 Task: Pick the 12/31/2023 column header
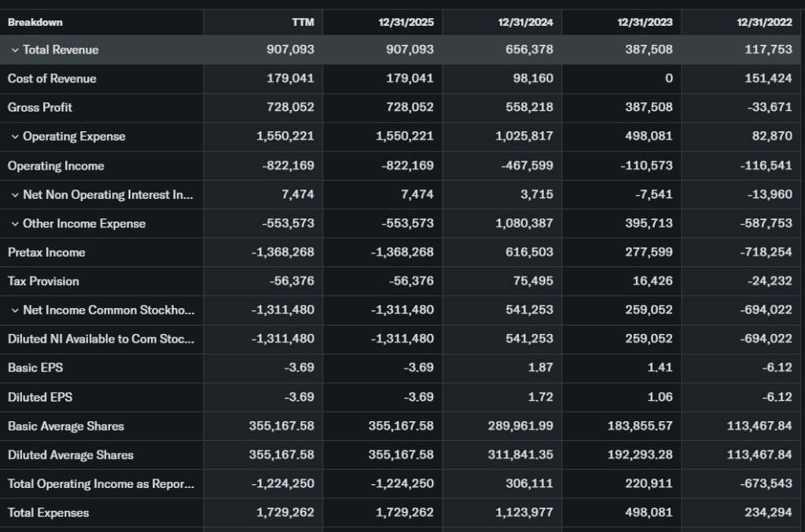pos(645,22)
